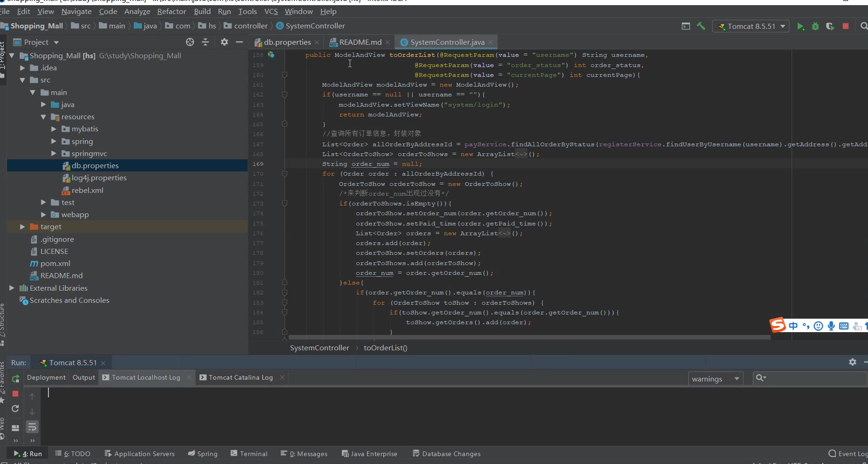Screen dimensions: 868x464
Task: Open the warnings log level dropdown
Action: [715, 379]
